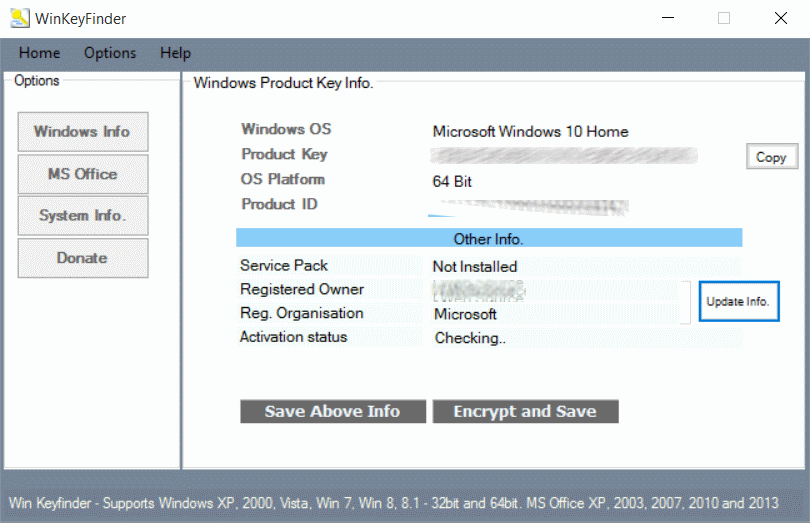
Task: Open the Home menu
Action: [x=39, y=53]
